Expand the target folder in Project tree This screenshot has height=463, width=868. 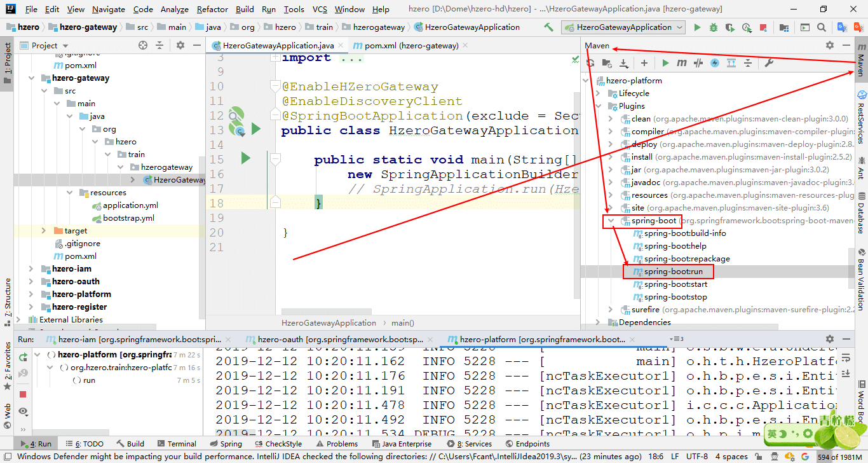[x=44, y=231]
